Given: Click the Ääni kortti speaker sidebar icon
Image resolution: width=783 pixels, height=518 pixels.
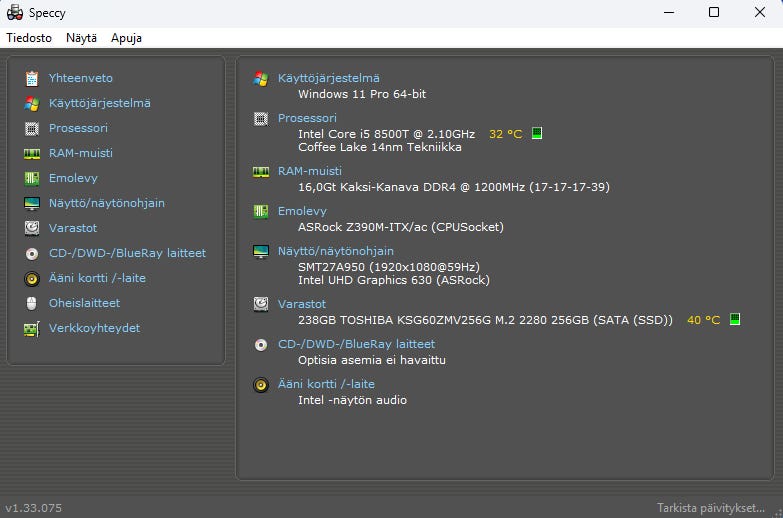Looking at the screenshot, I should [x=32, y=278].
